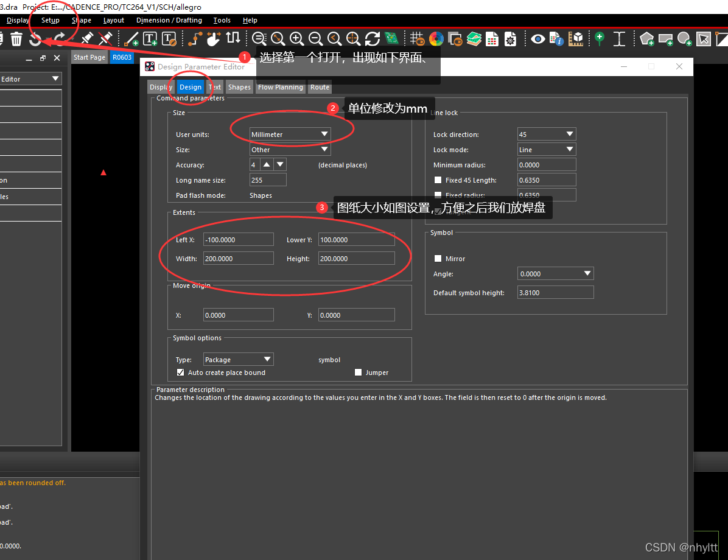Switch to the Start Page tab
728x560 pixels.
coord(89,57)
